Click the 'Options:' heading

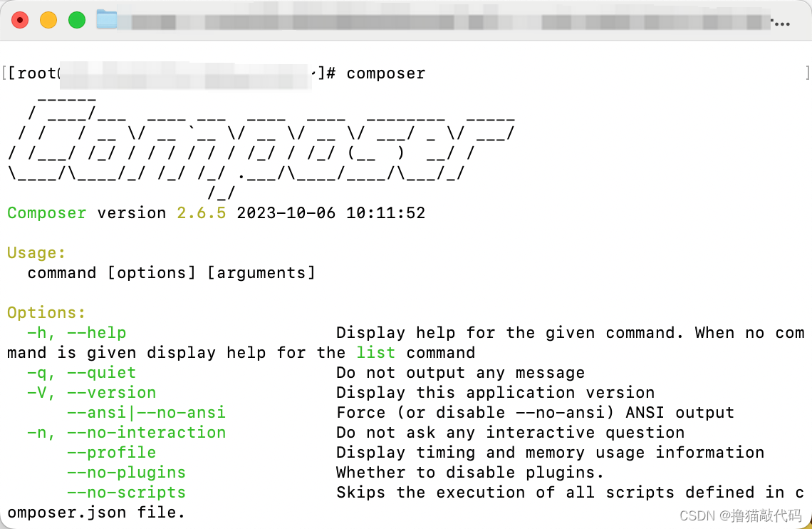pos(46,313)
